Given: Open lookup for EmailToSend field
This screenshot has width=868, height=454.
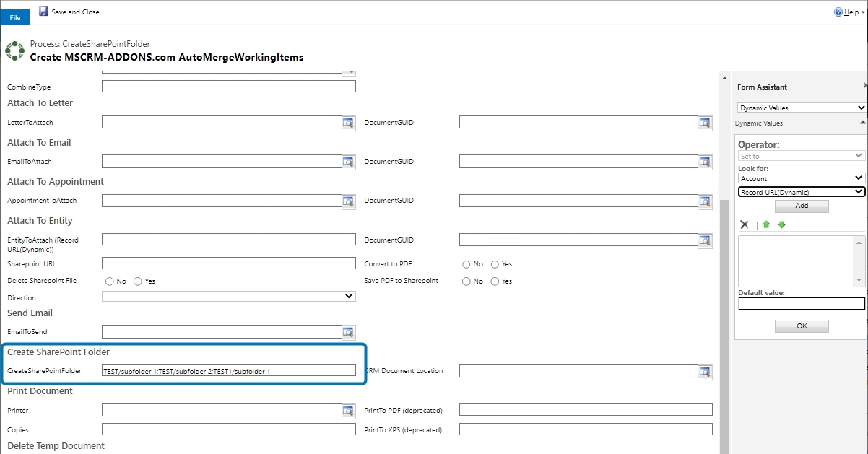Looking at the screenshot, I should (x=349, y=332).
